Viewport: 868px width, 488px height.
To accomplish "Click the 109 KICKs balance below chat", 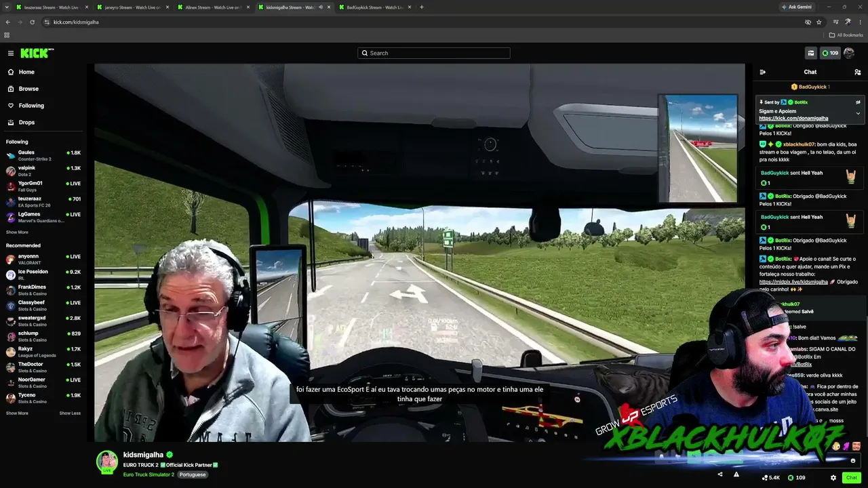I will click(x=797, y=478).
